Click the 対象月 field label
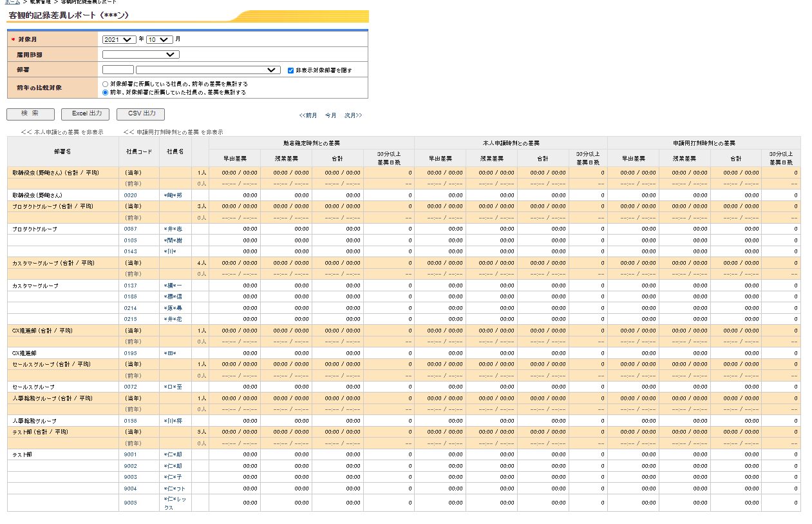The height and width of the screenshot is (524, 812). click(x=28, y=39)
